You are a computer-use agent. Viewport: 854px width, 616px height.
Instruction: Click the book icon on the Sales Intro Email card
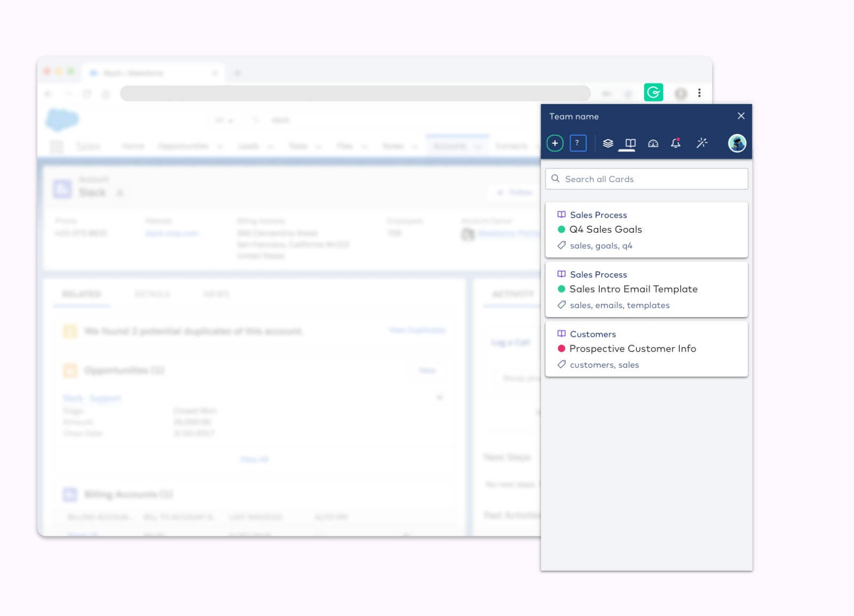click(x=562, y=274)
